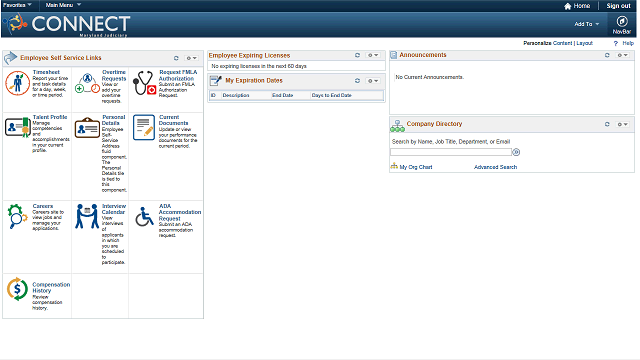Open the Advanced Search link
This screenshot has height=360, width=640.
[496, 167]
